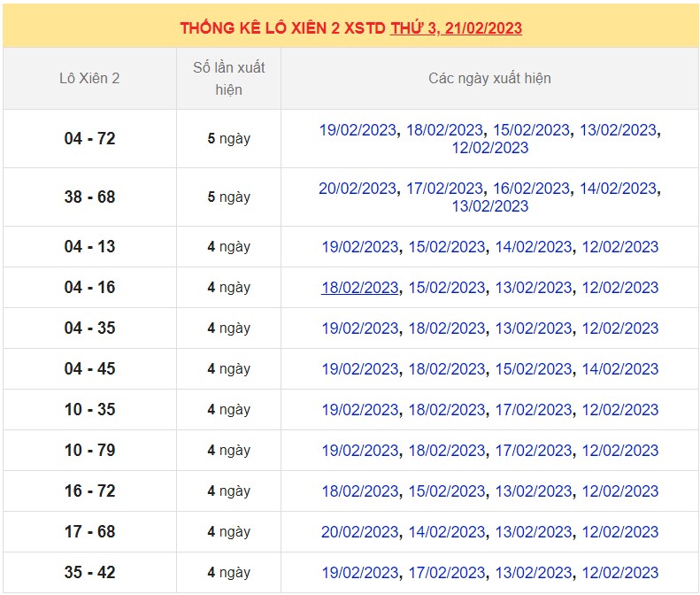Click 14/02/2023 in the 04 - 13 row

coord(534,247)
